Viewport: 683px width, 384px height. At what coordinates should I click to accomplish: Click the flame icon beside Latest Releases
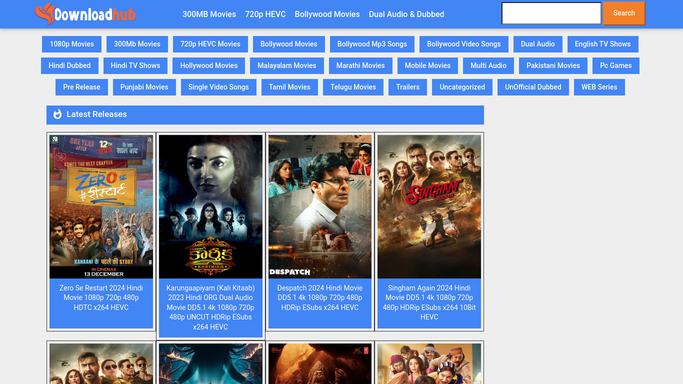pos(57,115)
